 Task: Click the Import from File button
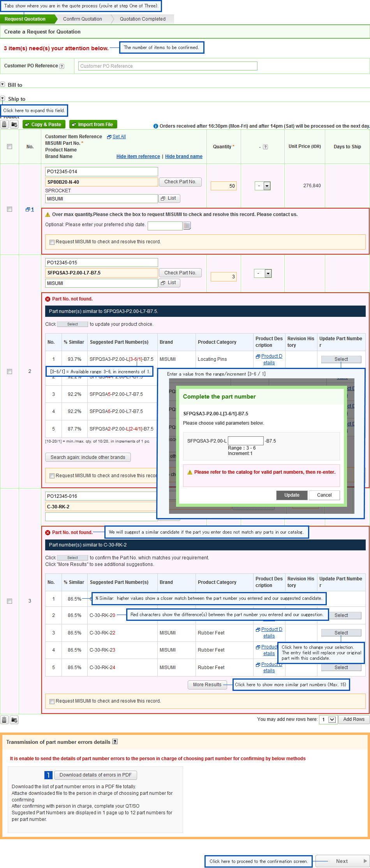[93, 125]
